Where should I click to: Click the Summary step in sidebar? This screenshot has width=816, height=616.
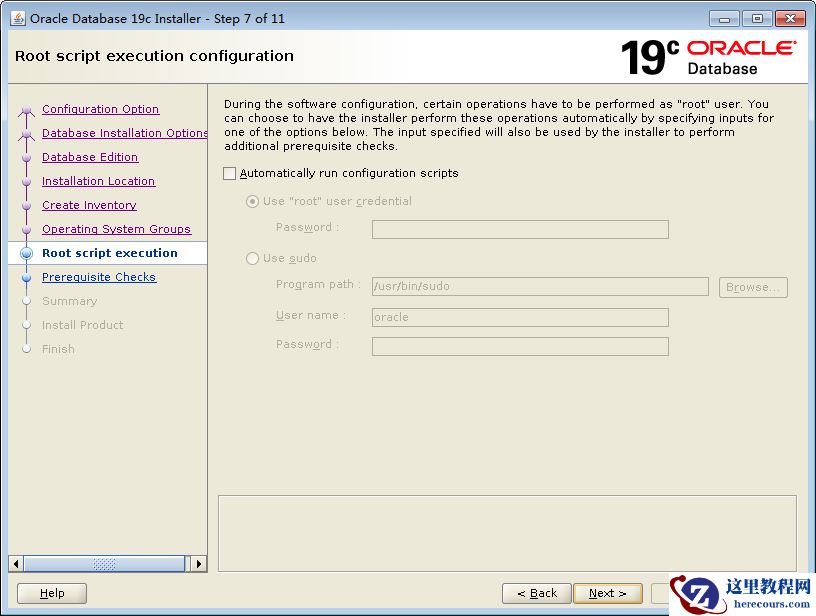(x=70, y=301)
